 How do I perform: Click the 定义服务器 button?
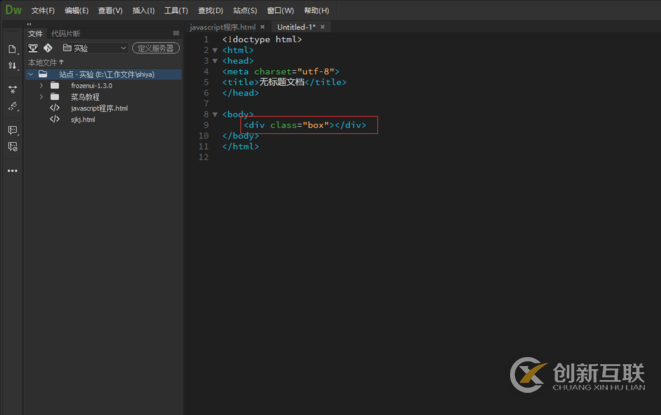(x=155, y=47)
